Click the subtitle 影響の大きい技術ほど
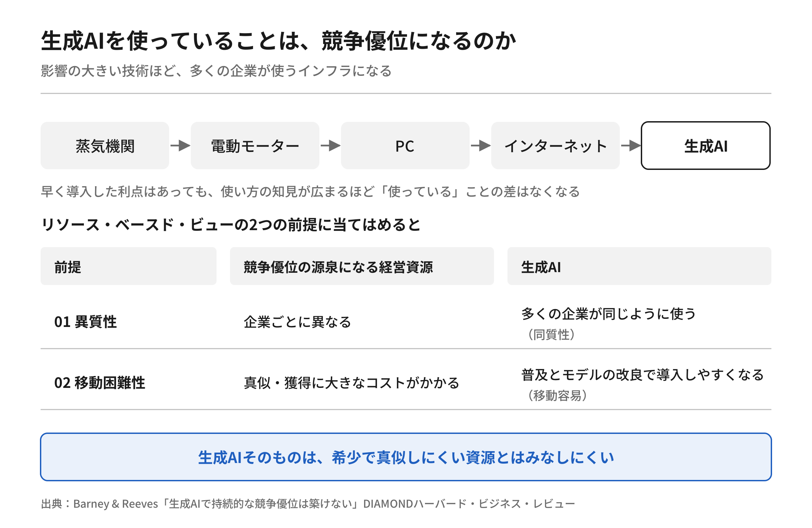812x528 pixels. coord(216,71)
